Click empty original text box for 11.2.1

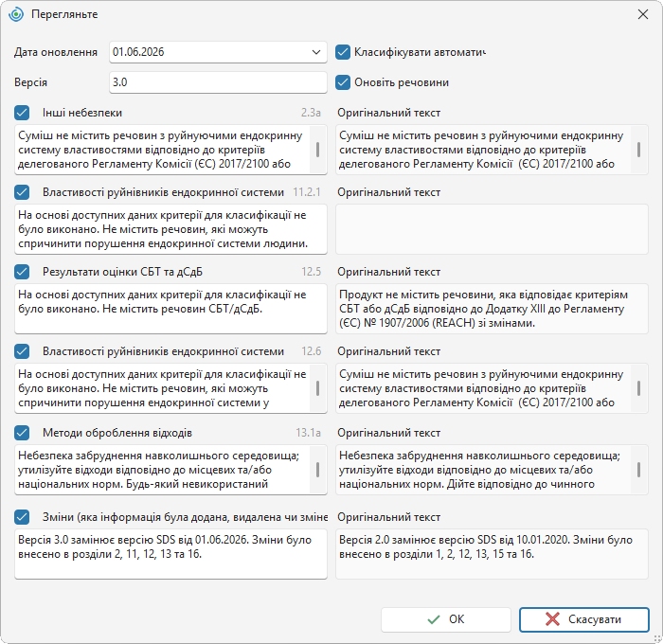[492, 229]
